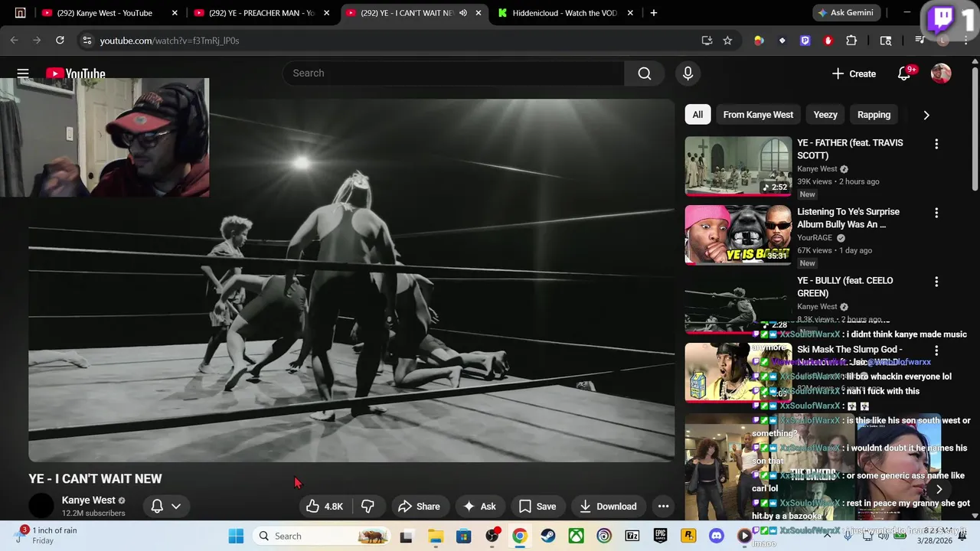The image size is (980, 551).
Task: Open options menu for YE - BULLY video
Action: [x=936, y=282]
